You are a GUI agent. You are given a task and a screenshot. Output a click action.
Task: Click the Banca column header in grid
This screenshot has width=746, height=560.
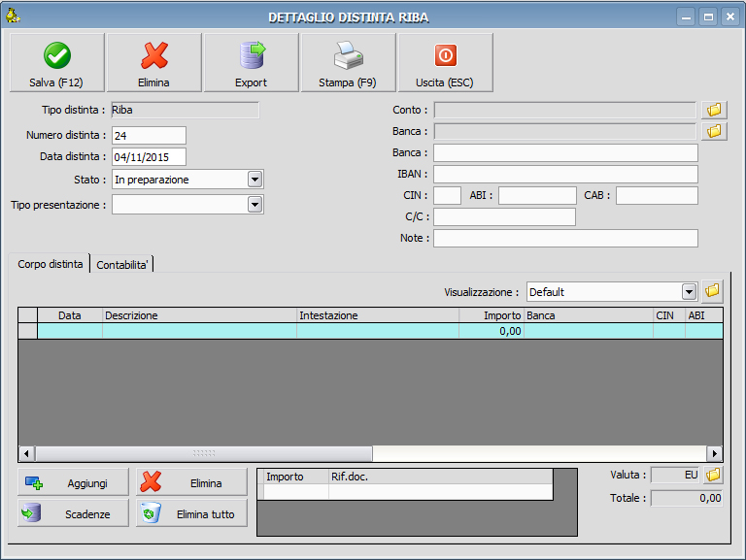click(x=589, y=315)
